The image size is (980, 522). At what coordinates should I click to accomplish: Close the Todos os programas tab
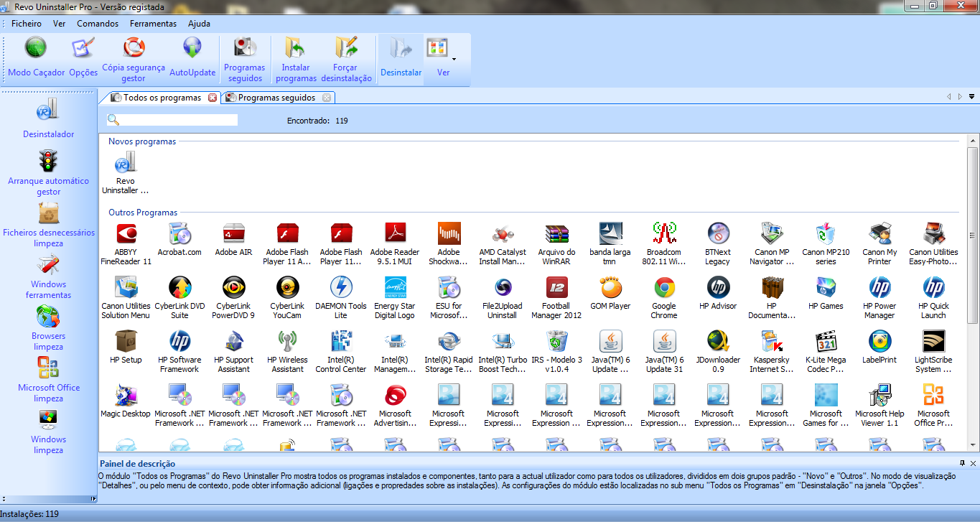pos(213,98)
